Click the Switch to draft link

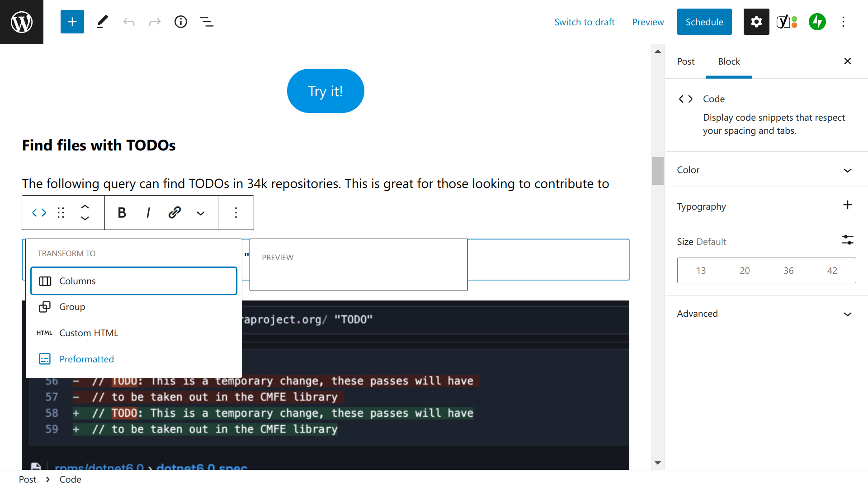point(585,22)
